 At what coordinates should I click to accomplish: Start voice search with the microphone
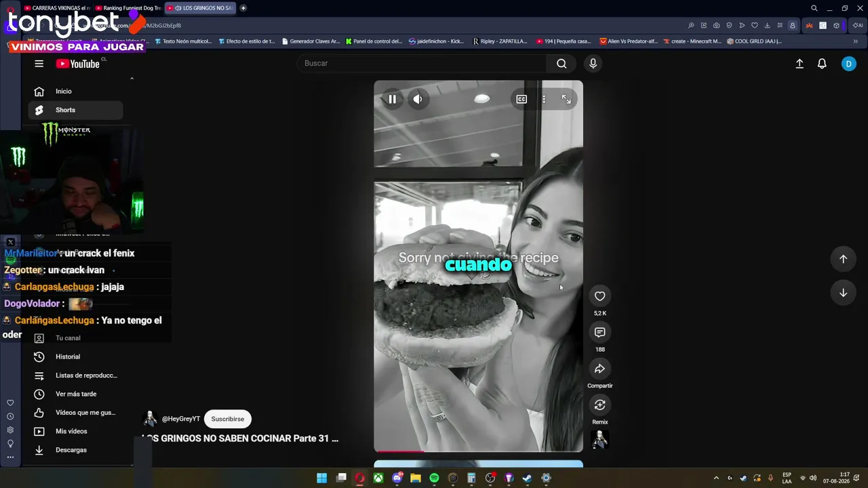pos(593,64)
